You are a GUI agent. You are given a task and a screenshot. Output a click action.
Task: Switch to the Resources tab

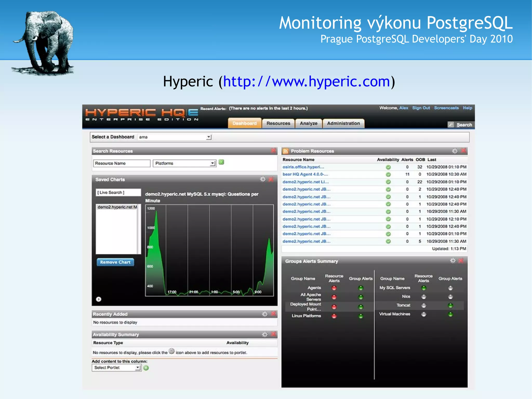(278, 123)
